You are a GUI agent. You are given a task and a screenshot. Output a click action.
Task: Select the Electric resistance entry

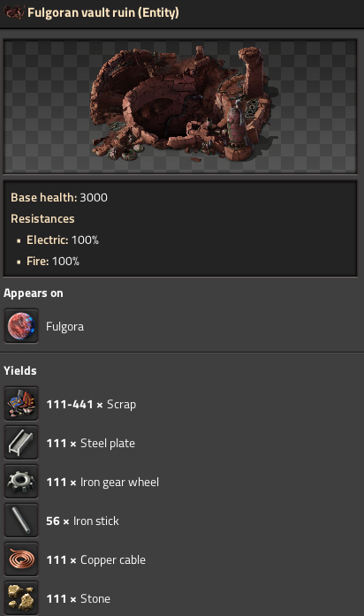63,240
